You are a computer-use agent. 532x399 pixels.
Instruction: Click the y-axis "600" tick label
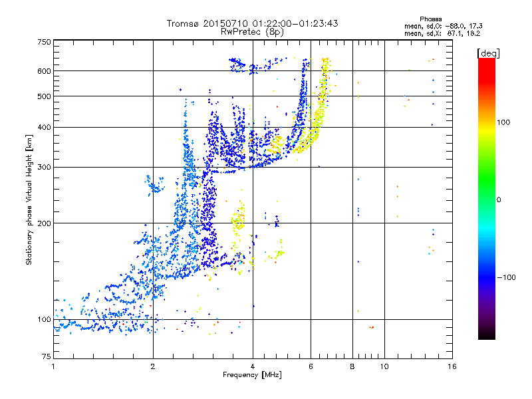(45, 71)
